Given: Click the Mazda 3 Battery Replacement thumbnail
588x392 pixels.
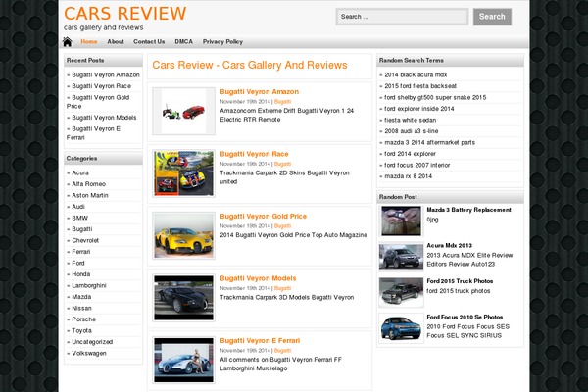Looking at the screenshot, I should [401, 220].
